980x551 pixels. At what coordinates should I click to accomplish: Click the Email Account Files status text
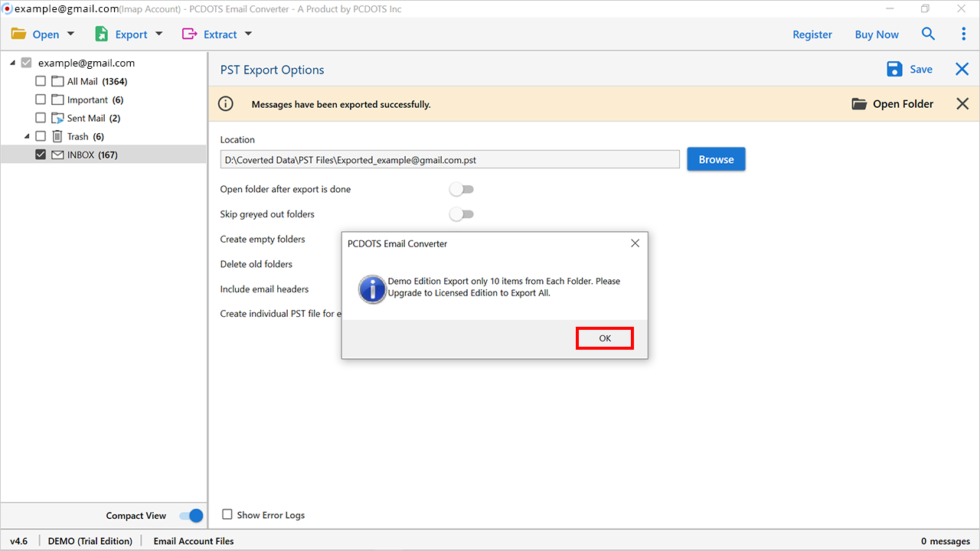[x=194, y=541]
